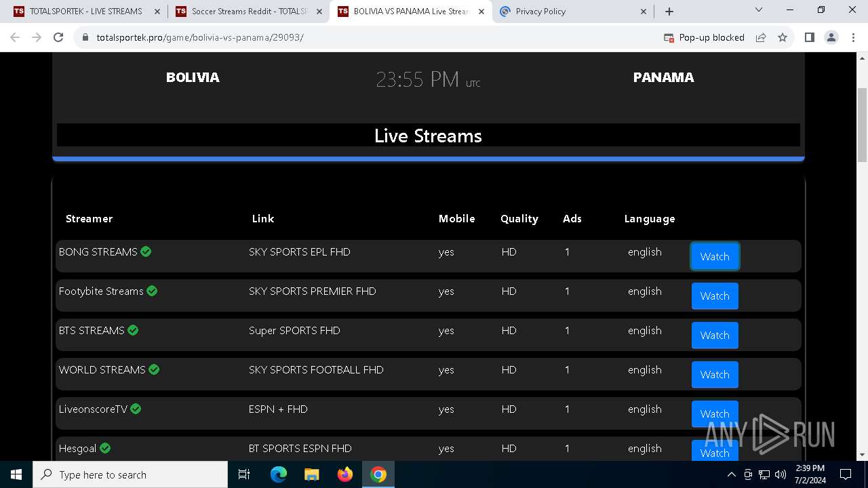This screenshot has width=868, height=488.
Task: Click the BT SPORTS ESPN FHD text
Action: [x=300, y=448]
